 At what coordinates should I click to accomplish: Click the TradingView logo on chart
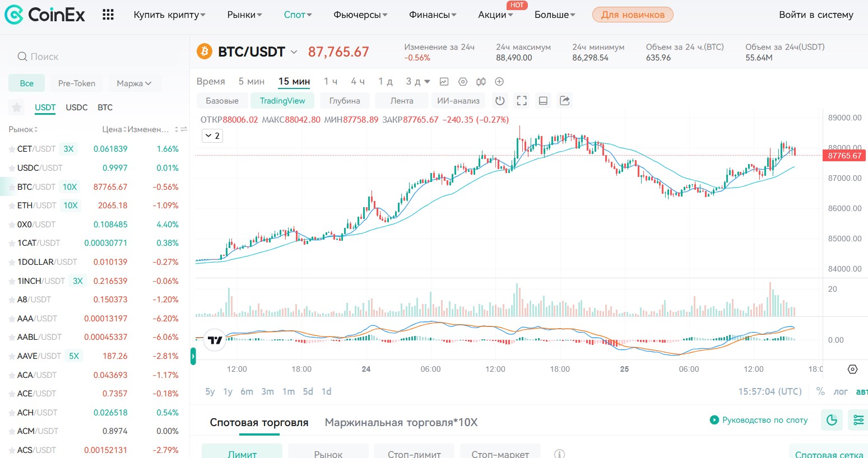click(x=215, y=340)
